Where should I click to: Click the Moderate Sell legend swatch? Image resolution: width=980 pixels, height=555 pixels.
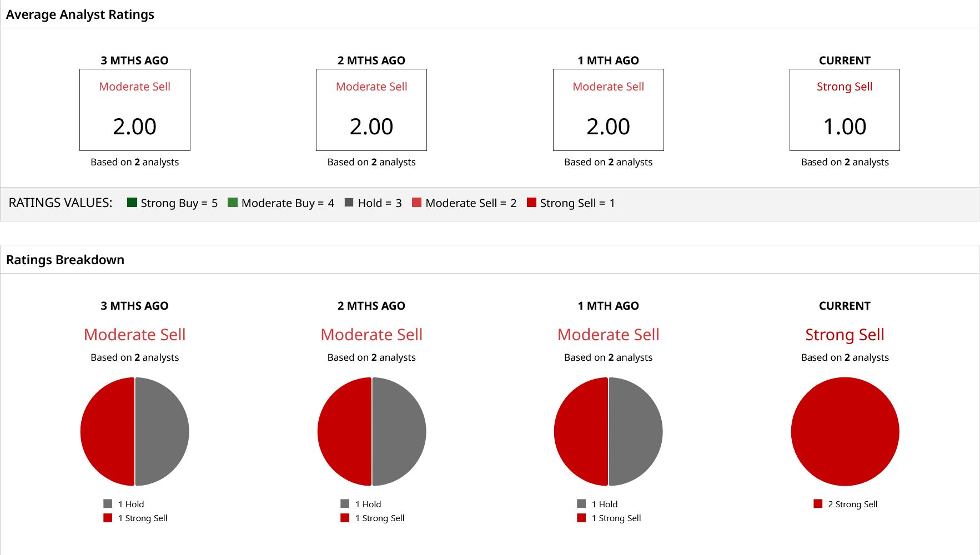click(416, 203)
